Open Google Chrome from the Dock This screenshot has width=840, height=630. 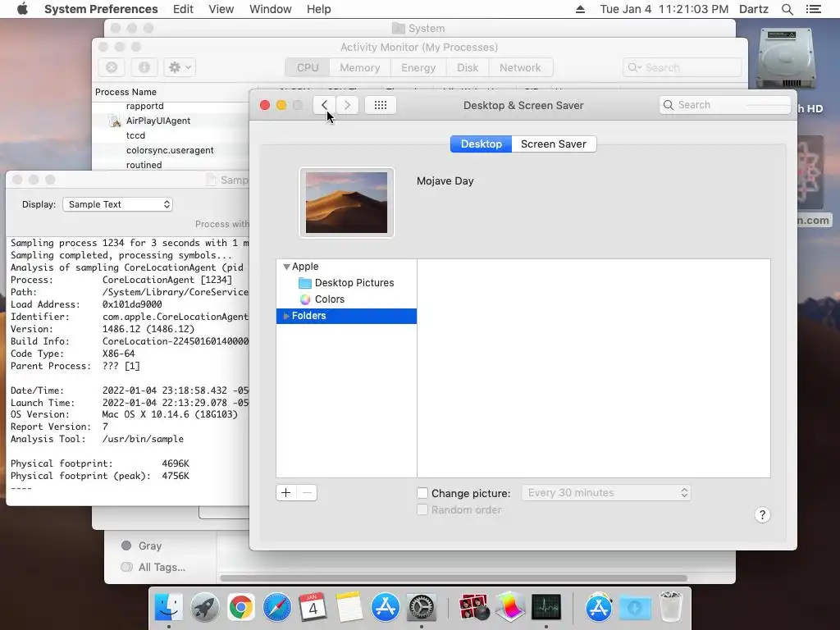tap(241, 608)
